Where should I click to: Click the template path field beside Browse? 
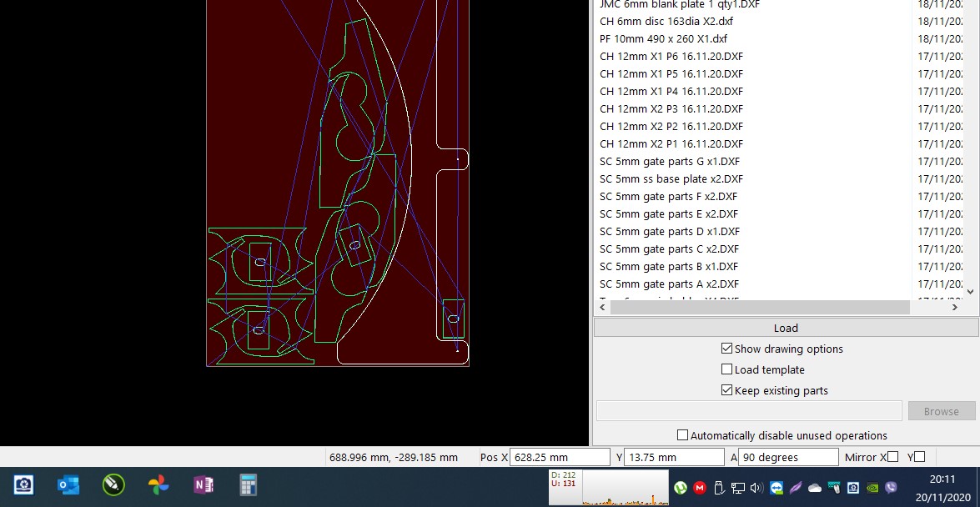tap(749, 411)
